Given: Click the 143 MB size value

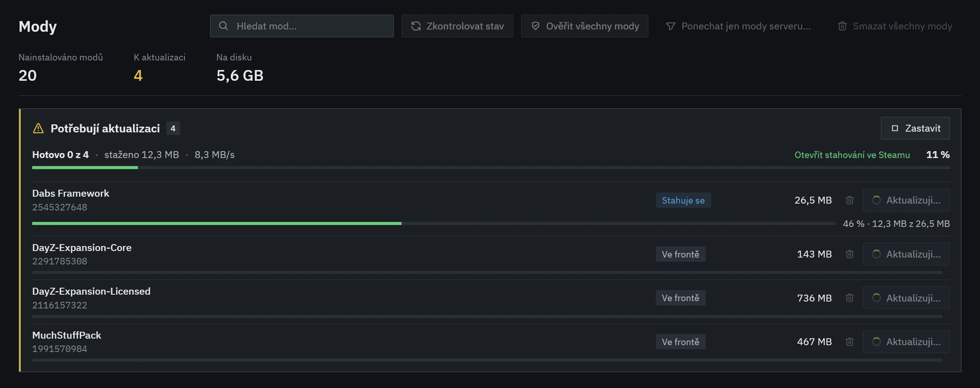Looking at the screenshot, I should coord(814,254).
